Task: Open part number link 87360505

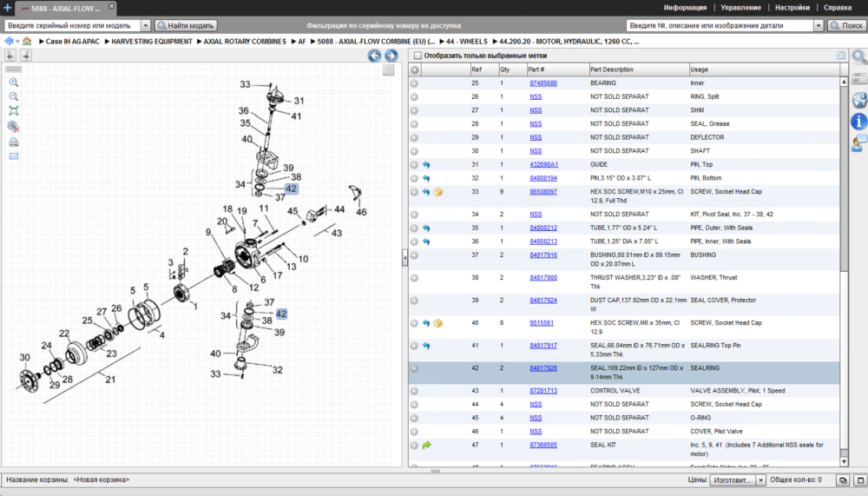Action: [543, 445]
